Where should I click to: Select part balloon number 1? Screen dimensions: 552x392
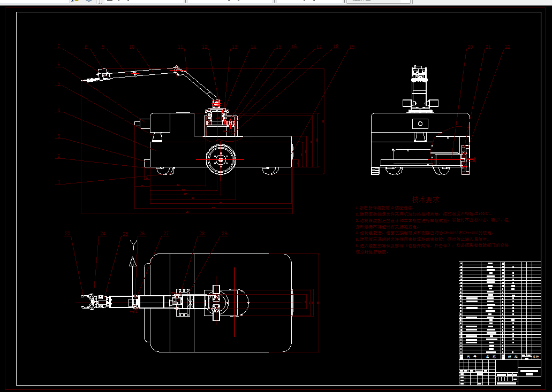coord(59,182)
